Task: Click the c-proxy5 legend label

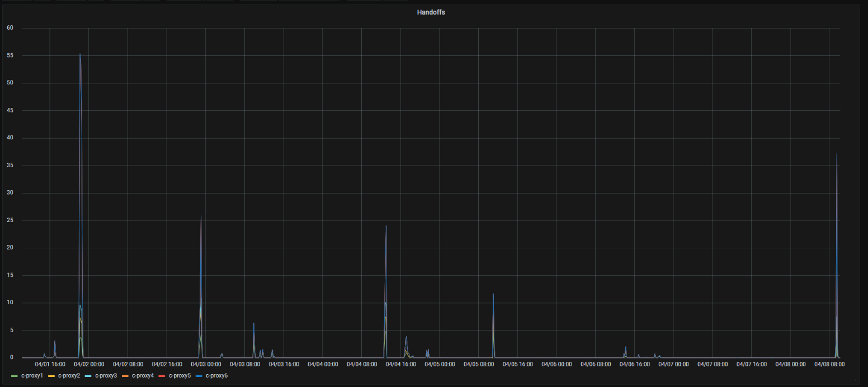Action: pyautogui.click(x=180, y=375)
